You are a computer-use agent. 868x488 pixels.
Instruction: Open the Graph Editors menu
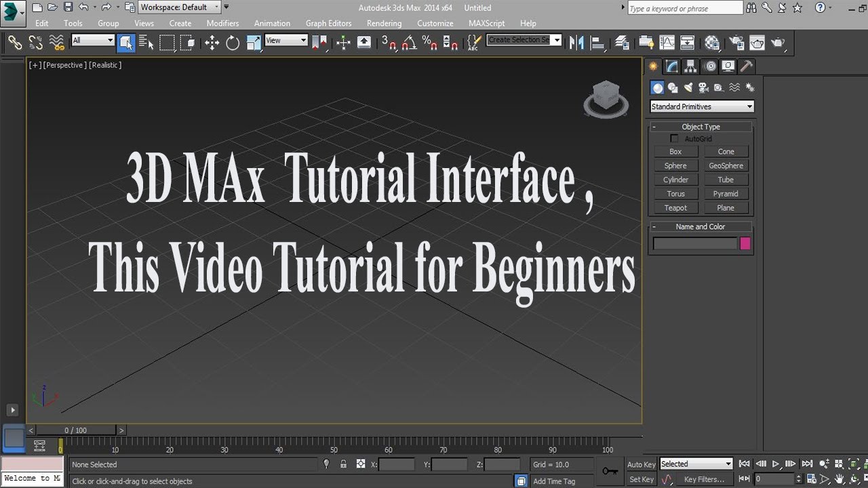[328, 23]
